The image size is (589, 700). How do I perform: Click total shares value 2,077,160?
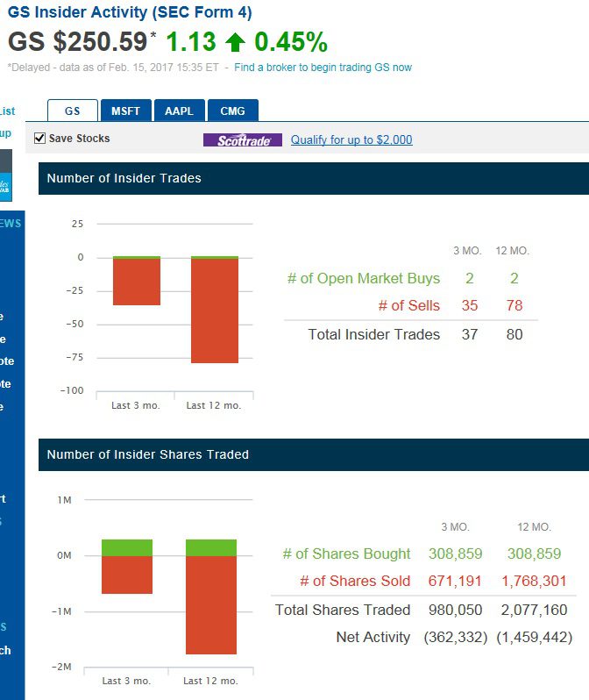534,610
